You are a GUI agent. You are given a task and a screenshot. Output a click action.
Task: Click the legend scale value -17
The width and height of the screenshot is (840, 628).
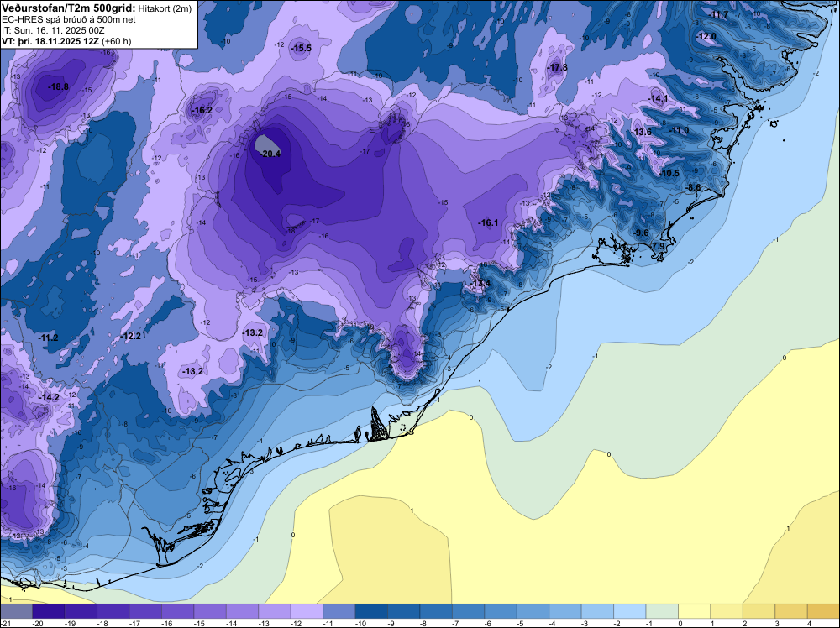click(134, 623)
